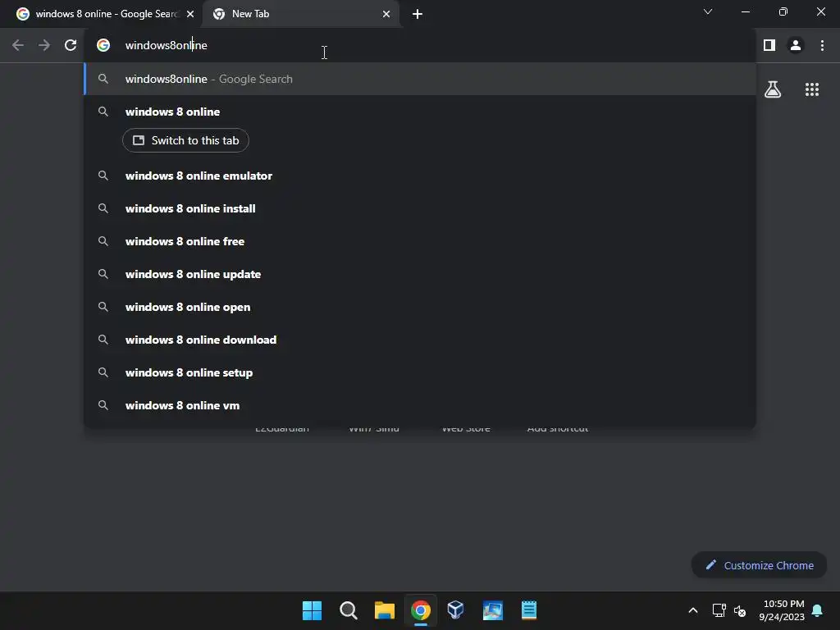
Task: Click the search icon beside 'windows 8 online vm'
Action: (103, 405)
